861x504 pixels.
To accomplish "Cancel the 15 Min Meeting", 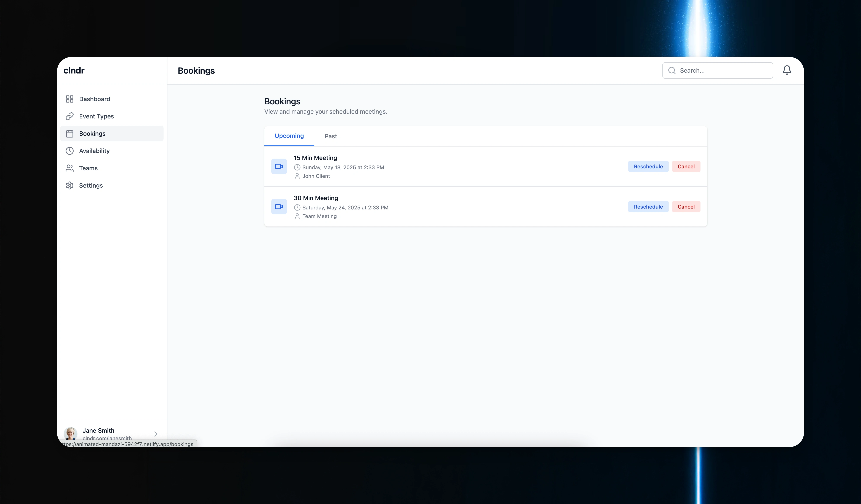I will (x=686, y=166).
